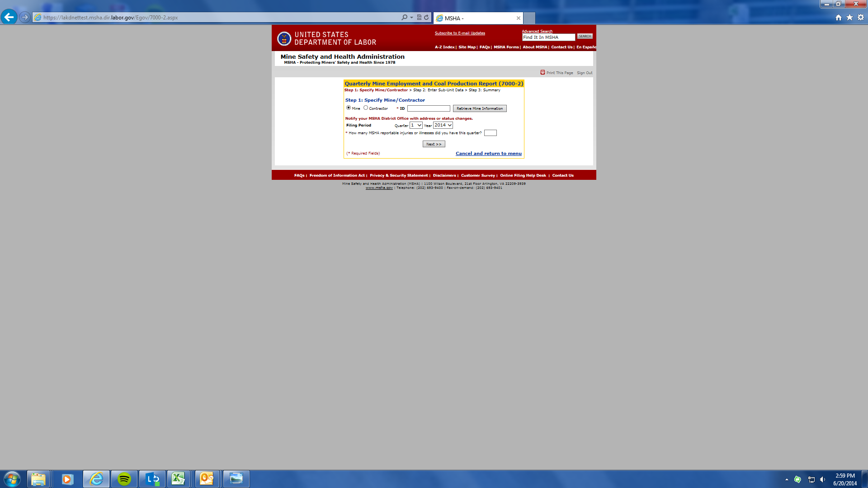Click the browser back arrow button
868x488 pixels.
9,17
